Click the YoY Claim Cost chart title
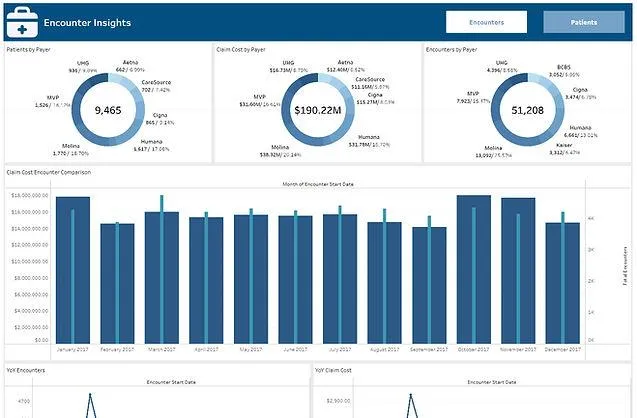This screenshot has height=418, width=637. click(x=333, y=370)
